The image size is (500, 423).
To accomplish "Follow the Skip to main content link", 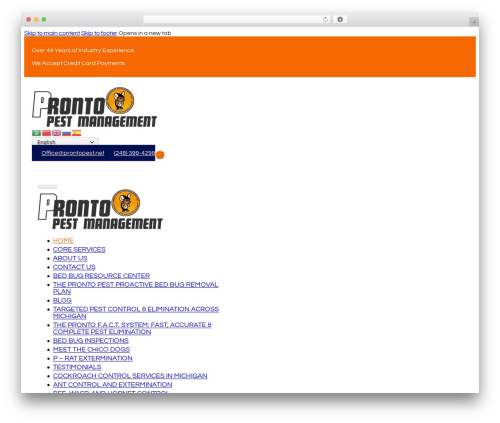I will tap(52, 33).
